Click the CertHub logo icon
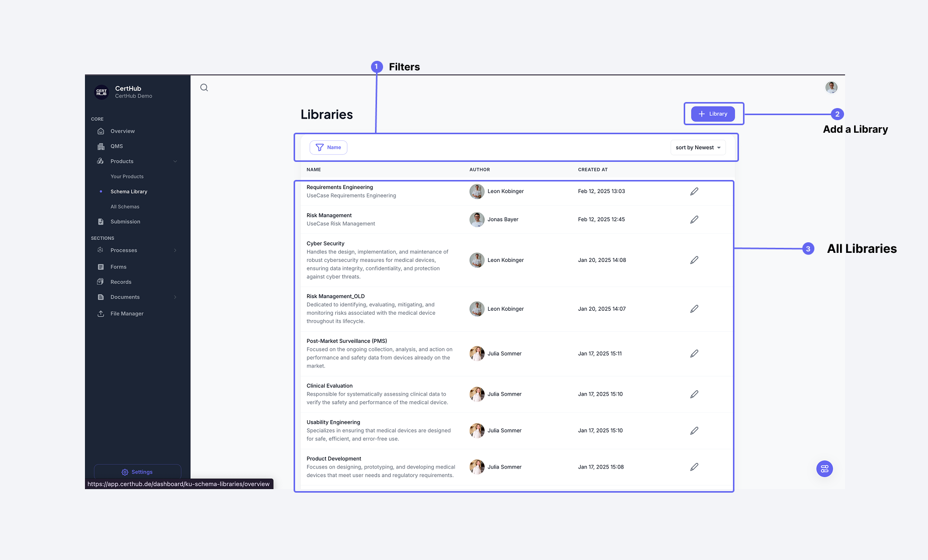Screen dimensions: 928x560 pos(102,92)
